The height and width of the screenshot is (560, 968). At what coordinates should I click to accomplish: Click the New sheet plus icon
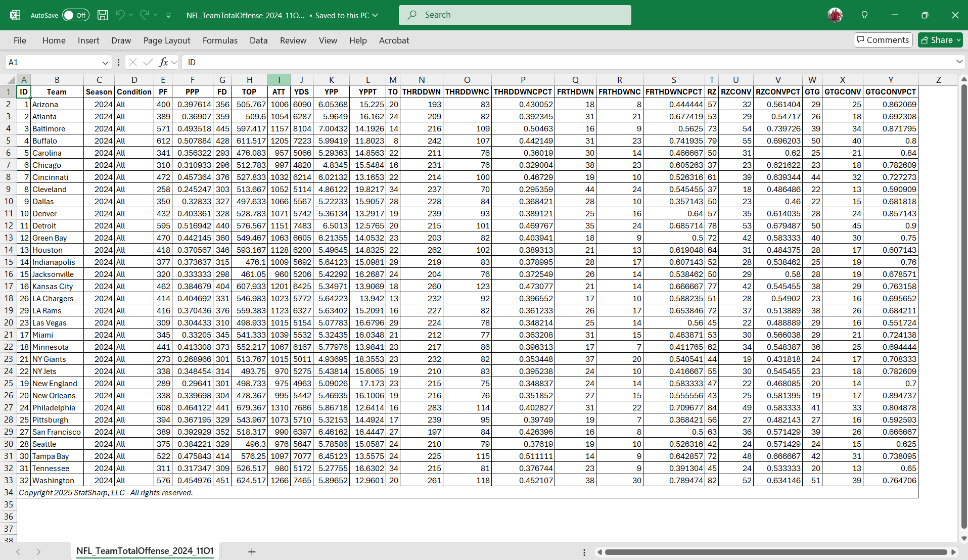tap(252, 552)
